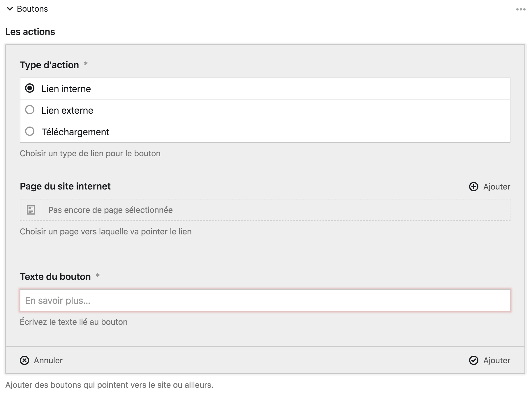The image size is (532, 400).
Task: Focus the Texte du bouton input field
Action: click(265, 300)
